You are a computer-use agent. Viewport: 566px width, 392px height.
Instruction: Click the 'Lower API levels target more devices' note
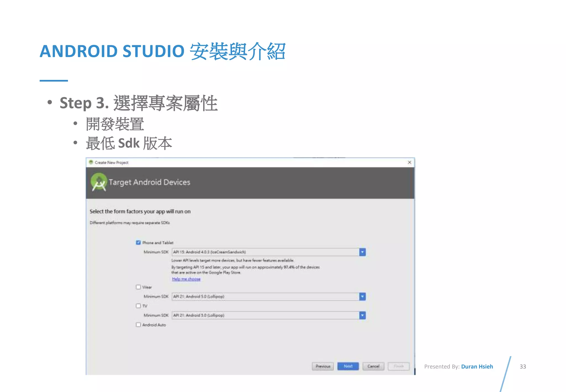[232, 260]
